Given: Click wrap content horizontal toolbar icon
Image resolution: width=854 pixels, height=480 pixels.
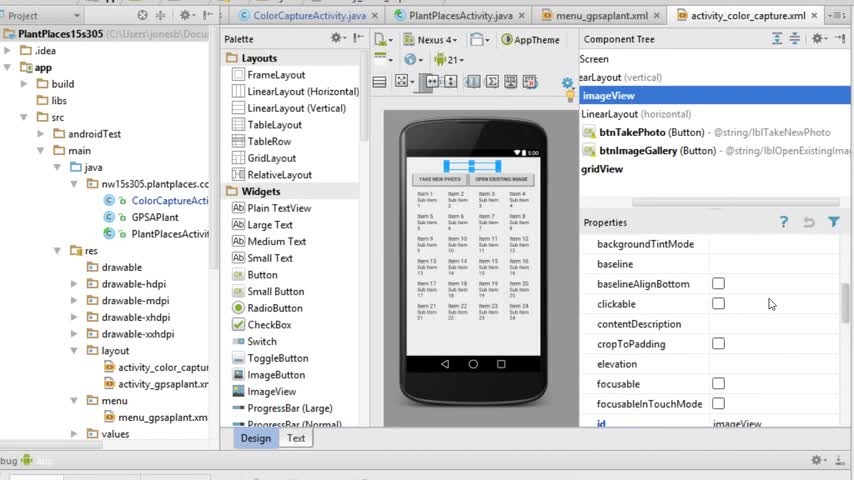Looking at the screenshot, I should tap(432, 82).
